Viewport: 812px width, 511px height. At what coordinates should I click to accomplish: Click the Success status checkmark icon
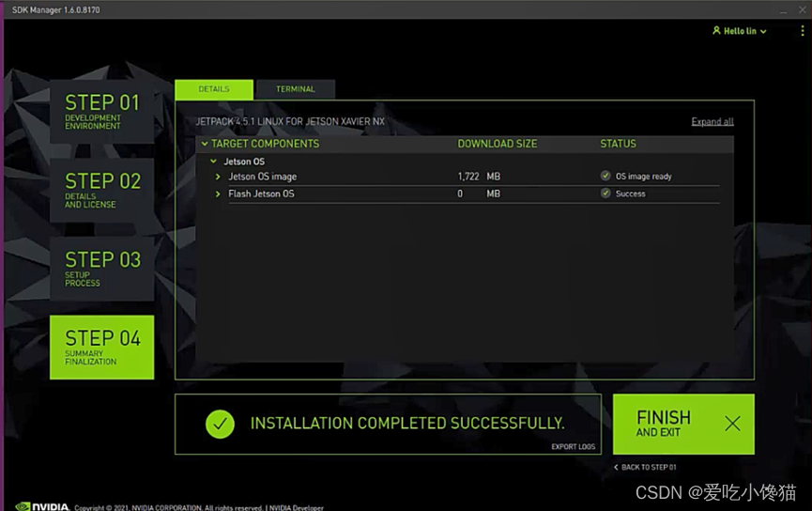pos(605,194)
